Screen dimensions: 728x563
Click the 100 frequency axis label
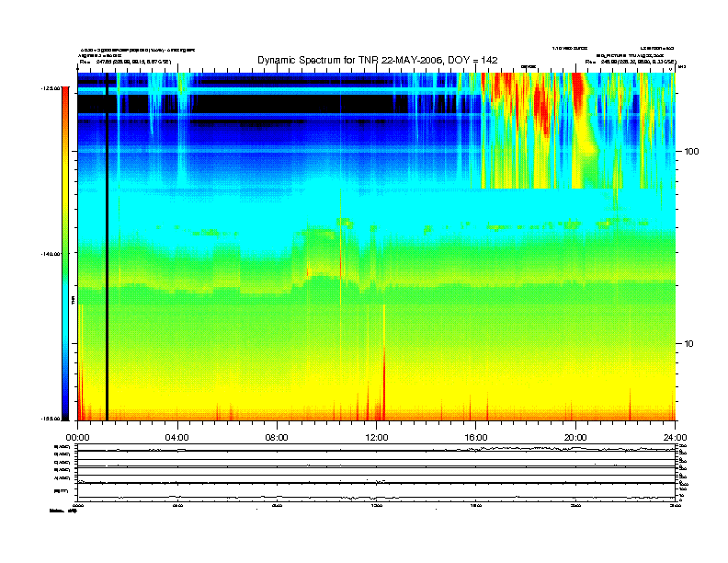(691, 152)
